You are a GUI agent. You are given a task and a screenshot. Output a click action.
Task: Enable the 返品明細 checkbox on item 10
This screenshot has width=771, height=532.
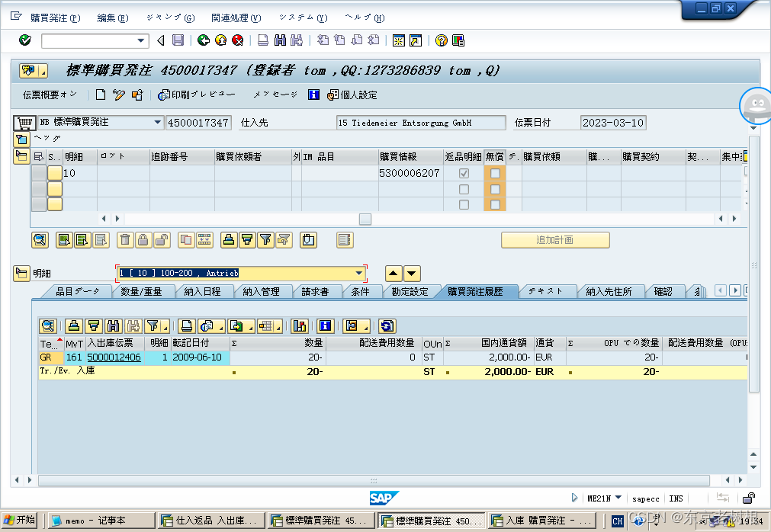(x=466, y=173)
